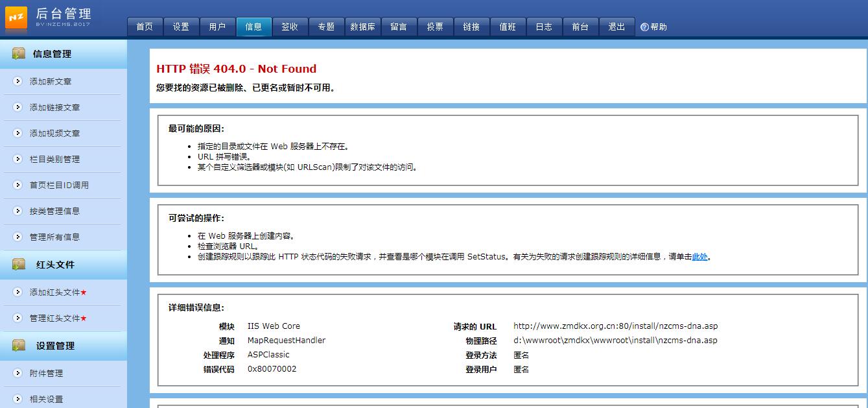This screenshot has width=868, height=408.
Task: Open the 投票 tab
Action: pos(435,27)
